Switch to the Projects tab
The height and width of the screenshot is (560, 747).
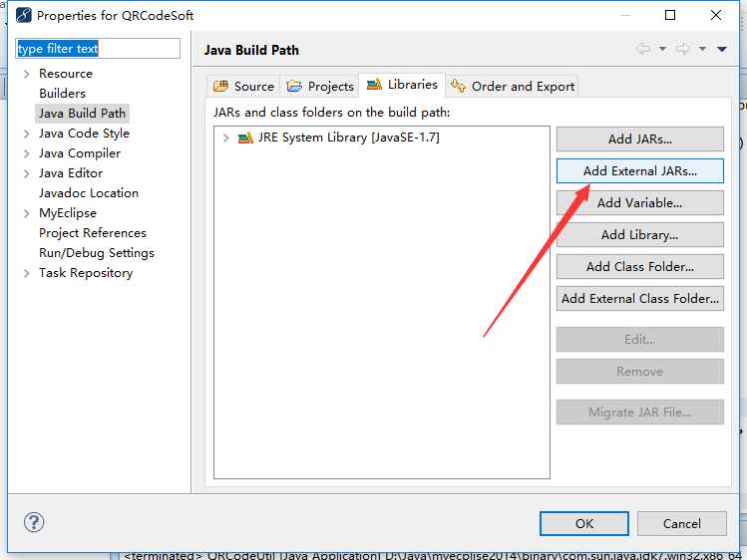[x=320, y=86]
